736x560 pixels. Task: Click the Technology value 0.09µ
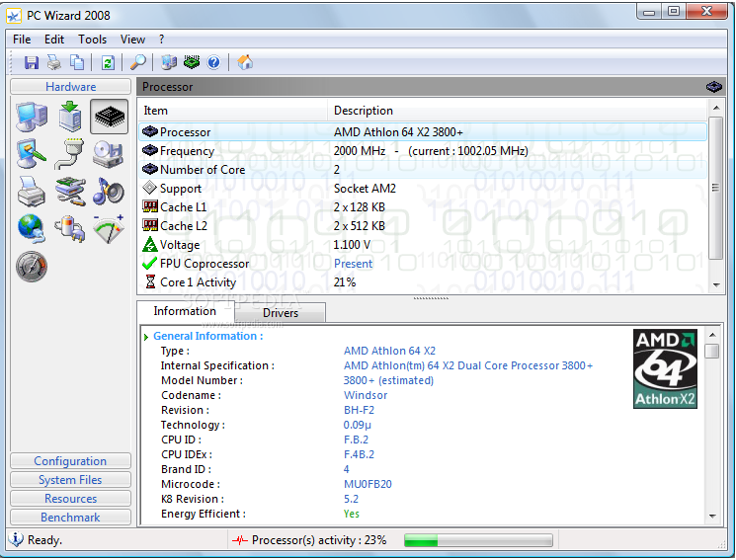pyautogui.click(x=357, y=425)
